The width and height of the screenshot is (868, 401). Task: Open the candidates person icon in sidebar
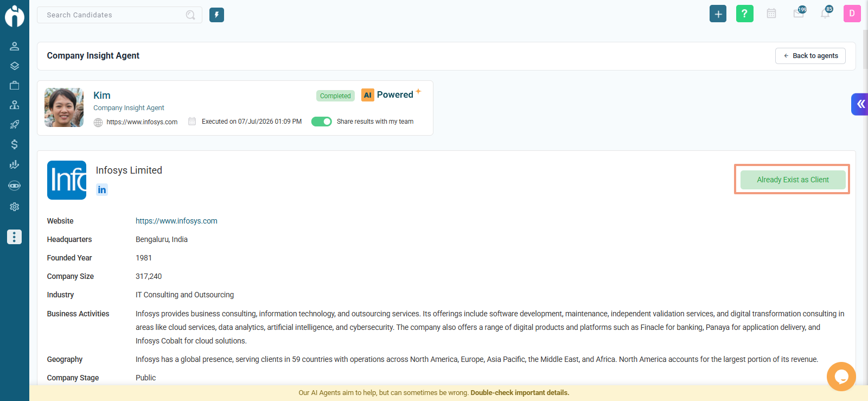click(15, 46)
